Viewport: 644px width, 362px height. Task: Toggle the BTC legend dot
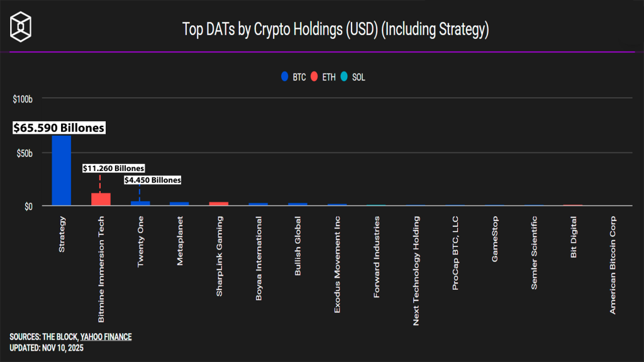(285, 78)
